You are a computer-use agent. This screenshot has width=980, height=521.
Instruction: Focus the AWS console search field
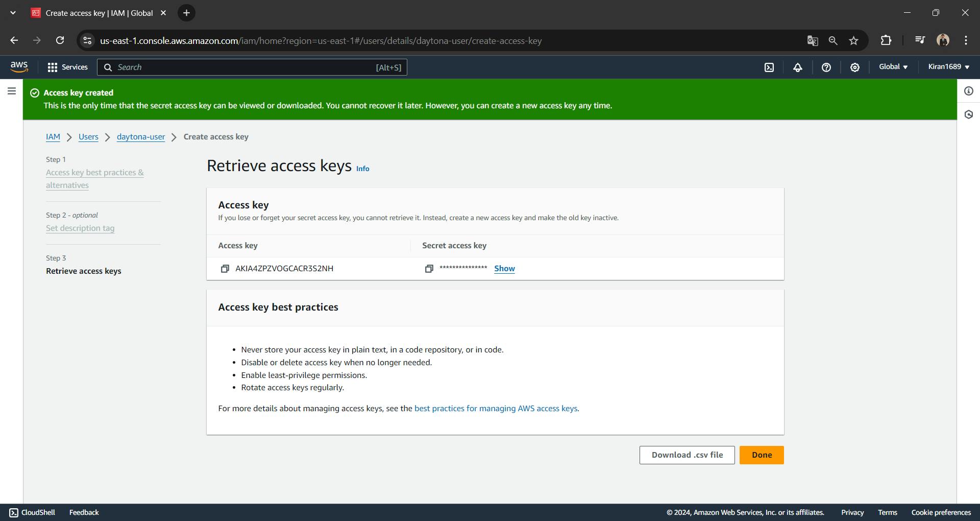pyautogui.click(x=252, y=67)
